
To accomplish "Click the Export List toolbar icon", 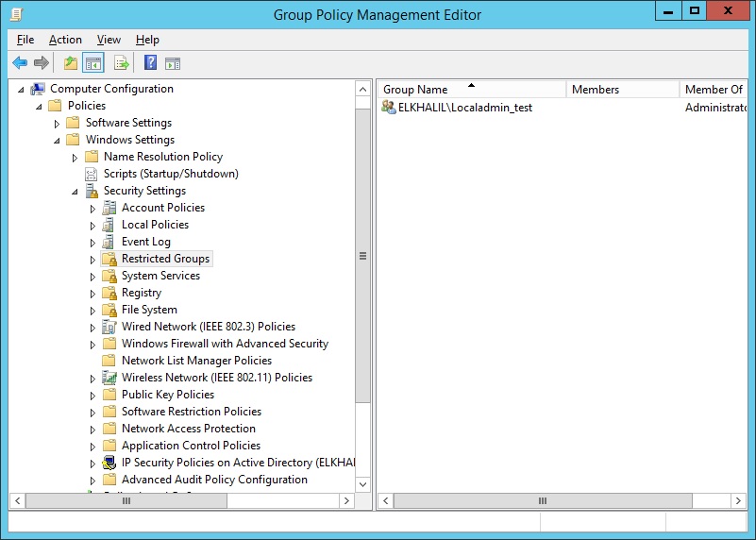I will coord(121,62).
